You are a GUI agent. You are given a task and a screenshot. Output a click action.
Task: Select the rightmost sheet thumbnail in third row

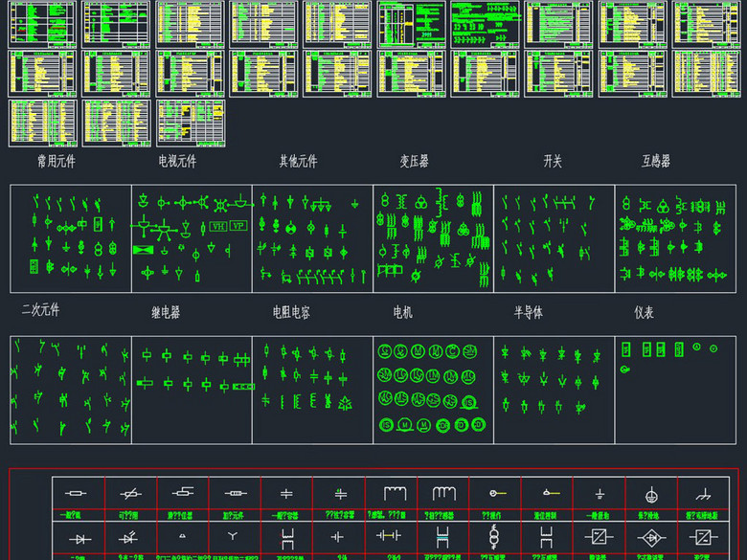[191, 123]
